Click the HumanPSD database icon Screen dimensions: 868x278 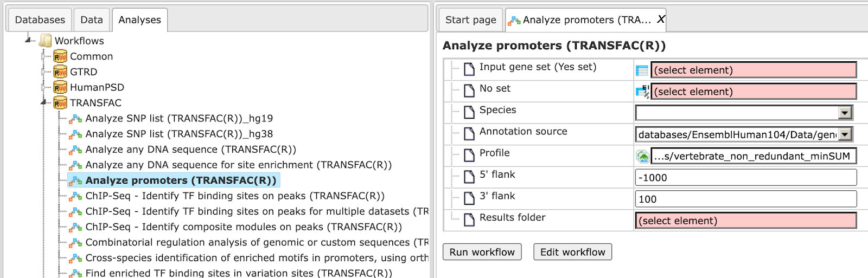[x=60, y=87]
